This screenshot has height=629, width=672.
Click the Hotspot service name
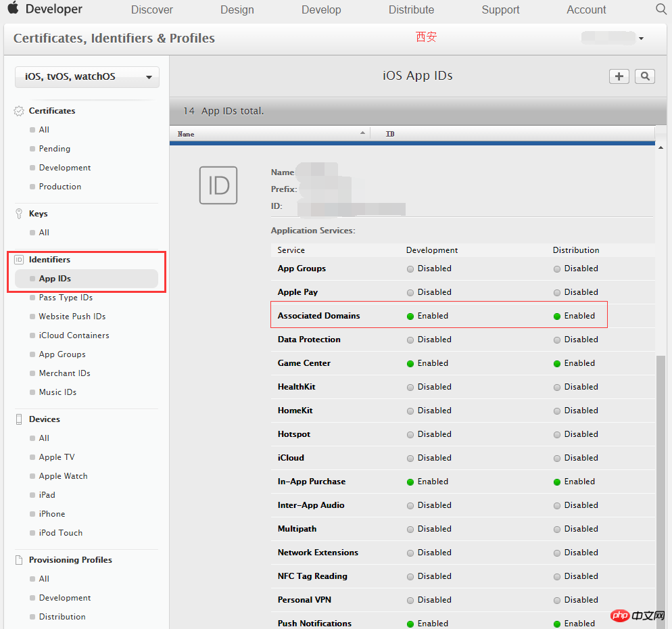[x=293, y=434]
